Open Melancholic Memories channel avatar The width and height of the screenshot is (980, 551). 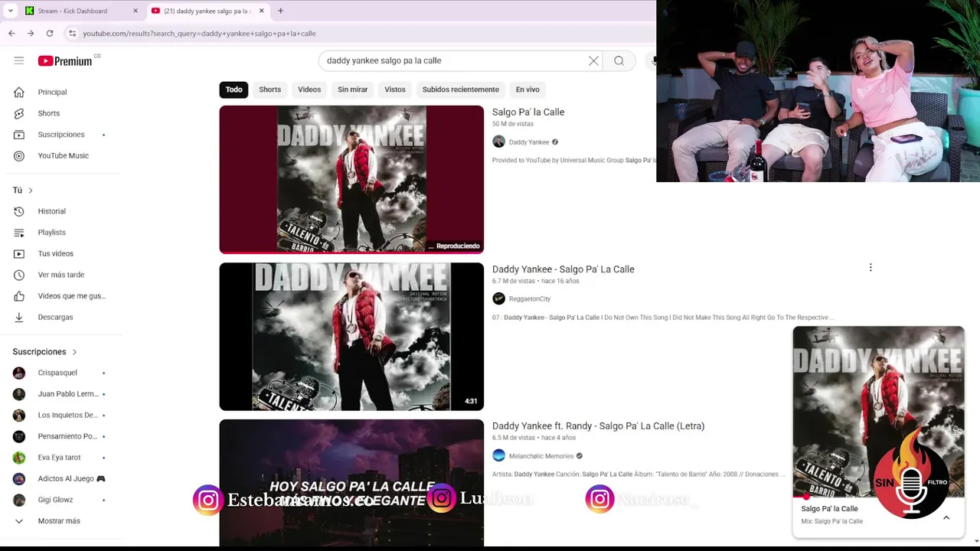click(498, 455)
